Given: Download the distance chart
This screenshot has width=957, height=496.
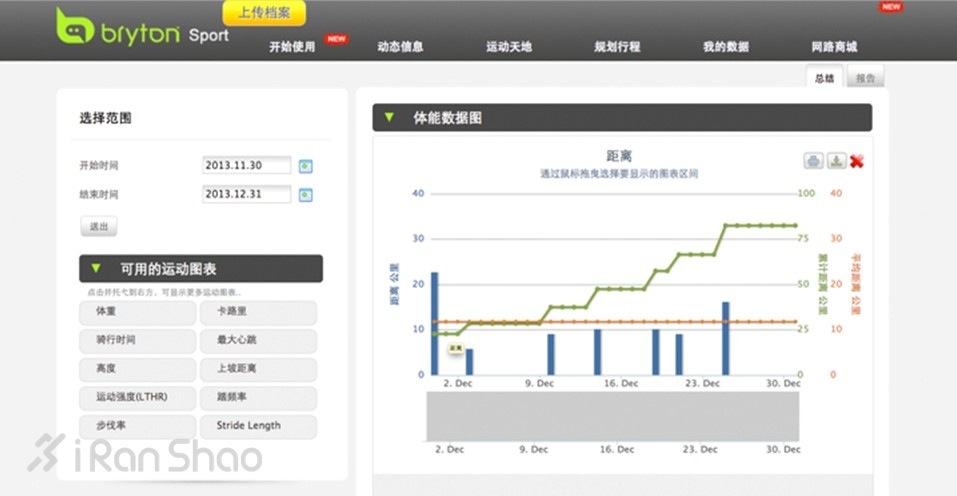Looking at the screenshot, I should pos(836,162).
